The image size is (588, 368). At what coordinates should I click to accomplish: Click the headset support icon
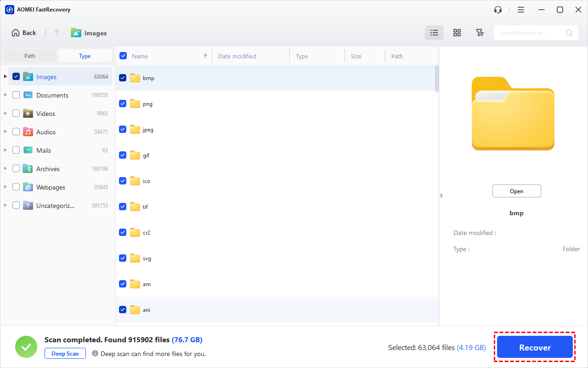(498, 10)
